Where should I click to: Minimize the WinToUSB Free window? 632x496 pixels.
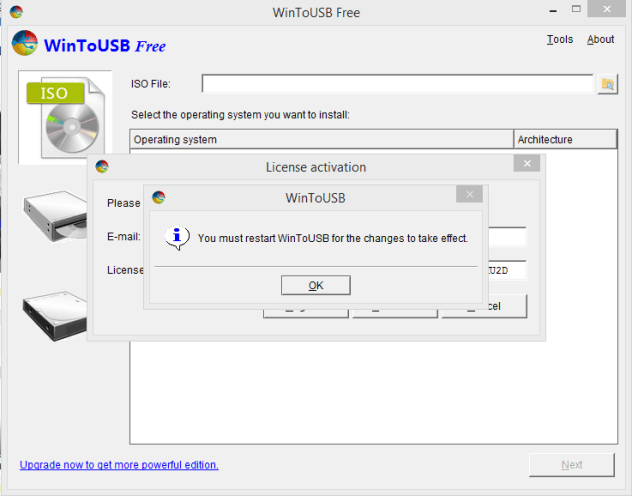(x=553, y=10)
